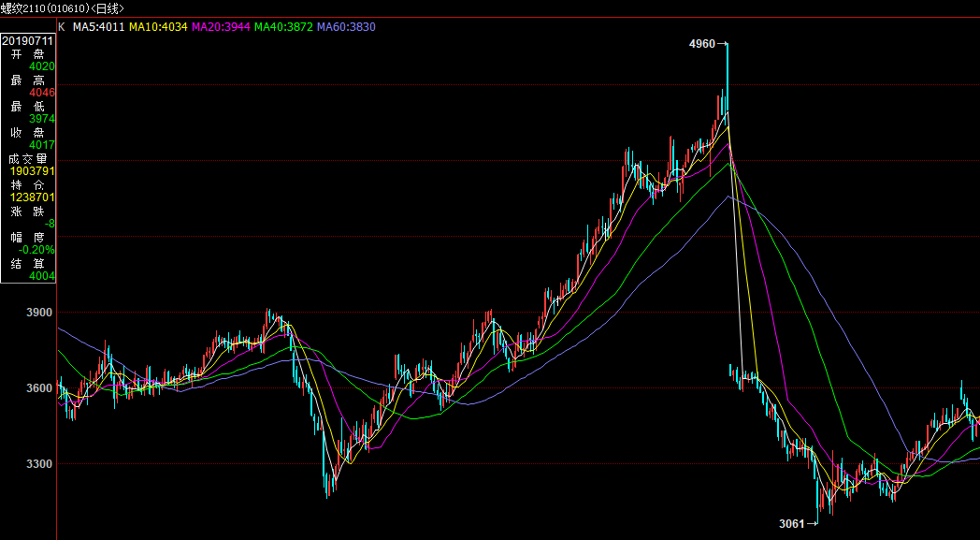The image size is (980, 540).
Task: Click the 涨跌 label in info panel
Action: 28,212
